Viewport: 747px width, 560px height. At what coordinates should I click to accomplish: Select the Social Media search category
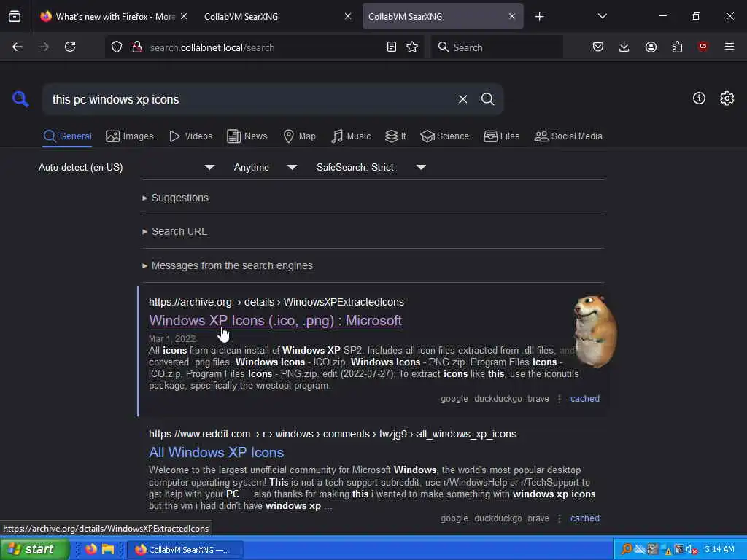(x=568, y=136)
